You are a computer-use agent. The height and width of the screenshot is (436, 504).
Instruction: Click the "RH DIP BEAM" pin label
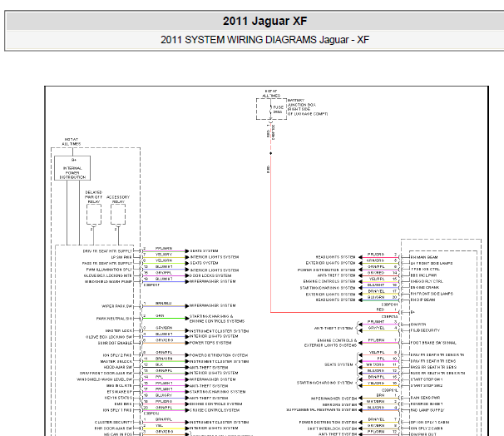tap(422, 300)
